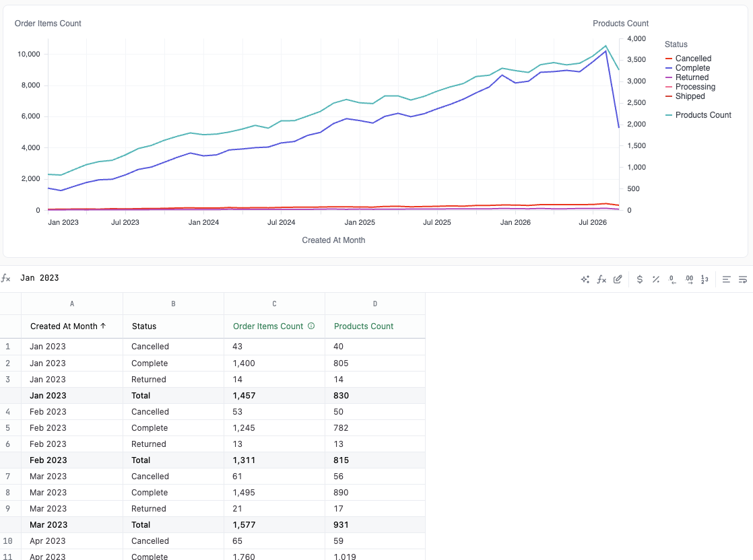753x560 pixels.
Task: Click the Products Count column header
Action: point(375,326)
